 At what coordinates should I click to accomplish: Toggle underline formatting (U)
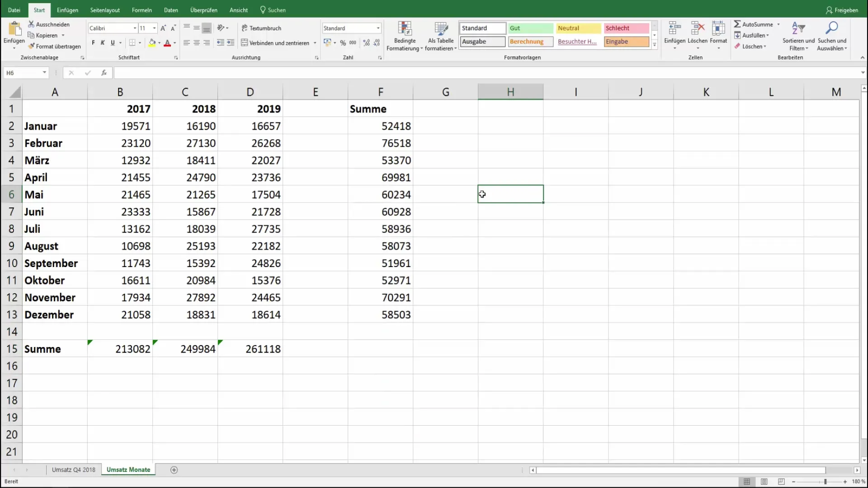[x=113, y=43]
